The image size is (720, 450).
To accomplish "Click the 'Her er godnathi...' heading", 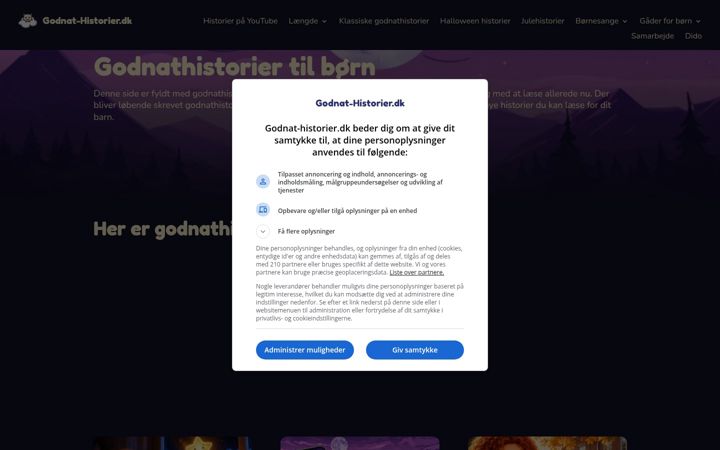I will 163,229.
